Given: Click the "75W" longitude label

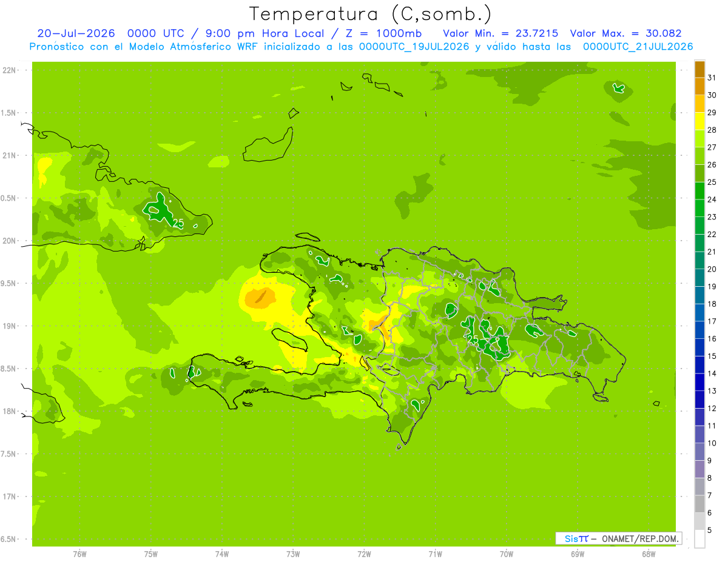Looking at the screenshot, I should click(x=151, y=554).
